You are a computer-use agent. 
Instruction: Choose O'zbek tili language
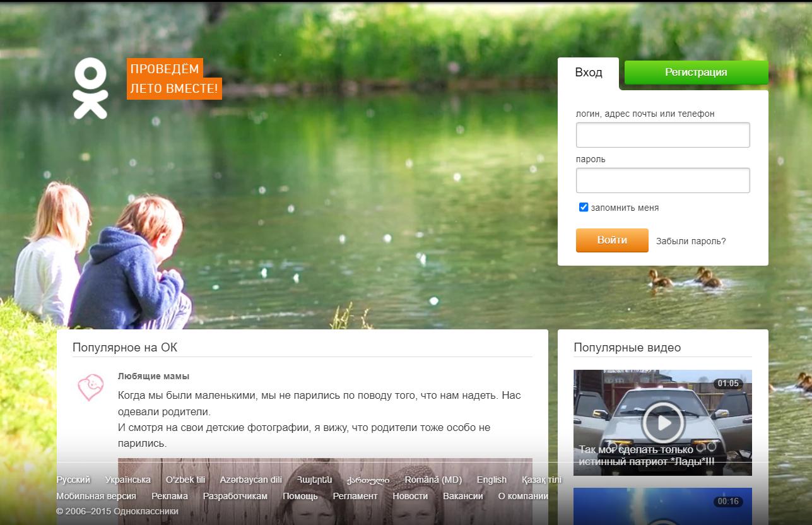pyautogui.click(x=185, y=480)
